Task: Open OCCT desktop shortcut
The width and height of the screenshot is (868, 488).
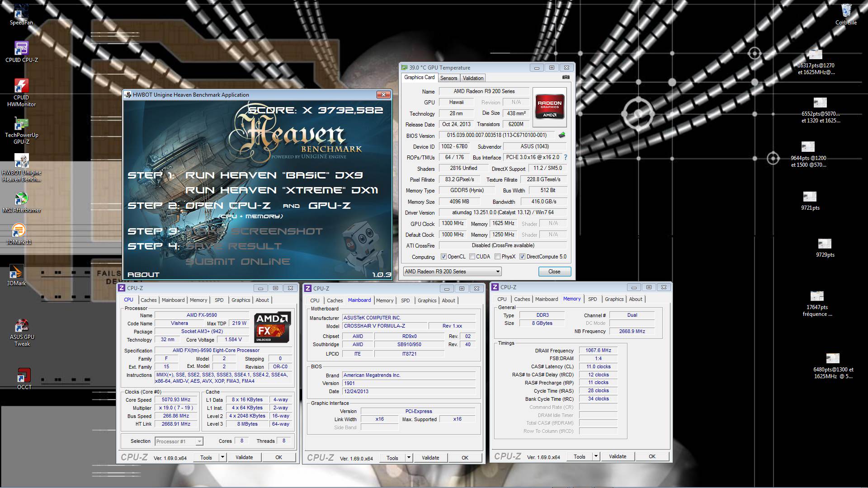Action: (x=24, y=379)
